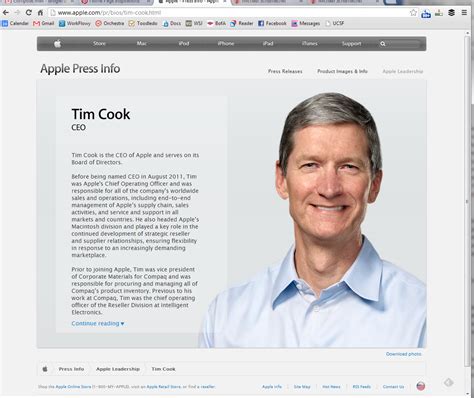Open the Reader bookmark

click(x=242, y=23)
